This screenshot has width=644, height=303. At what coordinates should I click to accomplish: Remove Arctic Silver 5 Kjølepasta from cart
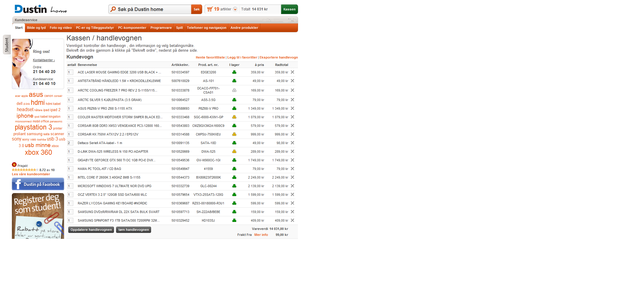click(x=292, y=100)
